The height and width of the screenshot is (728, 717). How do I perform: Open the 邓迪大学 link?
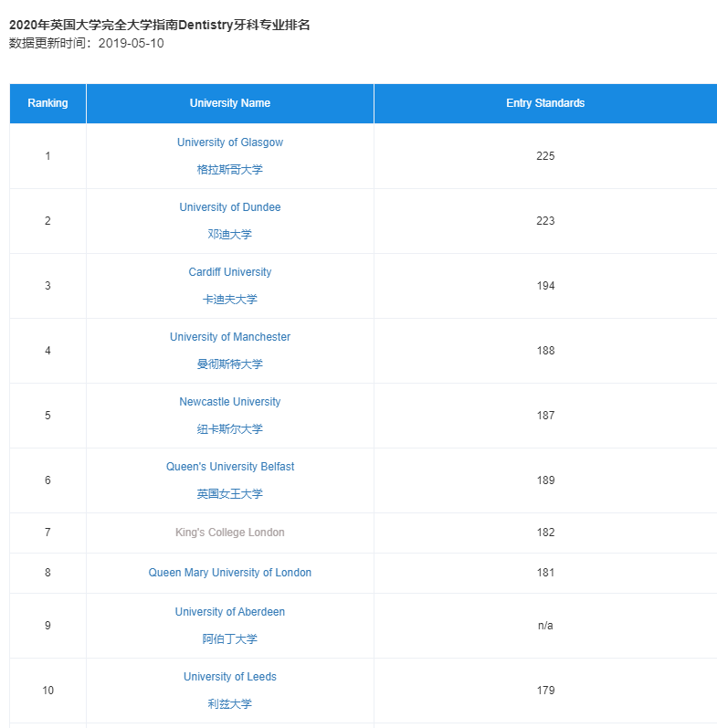point(230,235)
